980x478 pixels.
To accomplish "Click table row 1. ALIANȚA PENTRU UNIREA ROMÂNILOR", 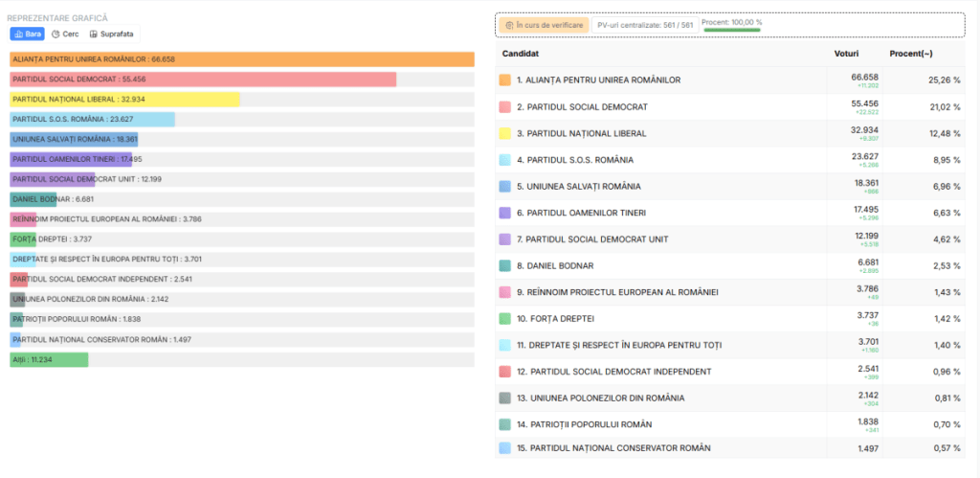I will click(730, 80).
